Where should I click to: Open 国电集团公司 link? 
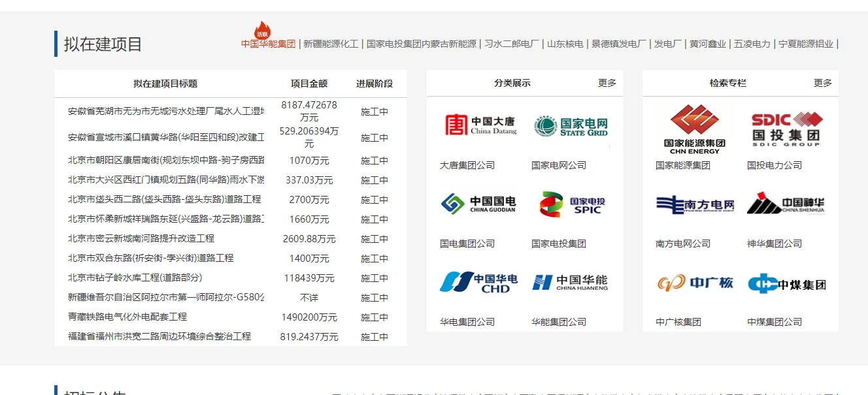point(467,244)
